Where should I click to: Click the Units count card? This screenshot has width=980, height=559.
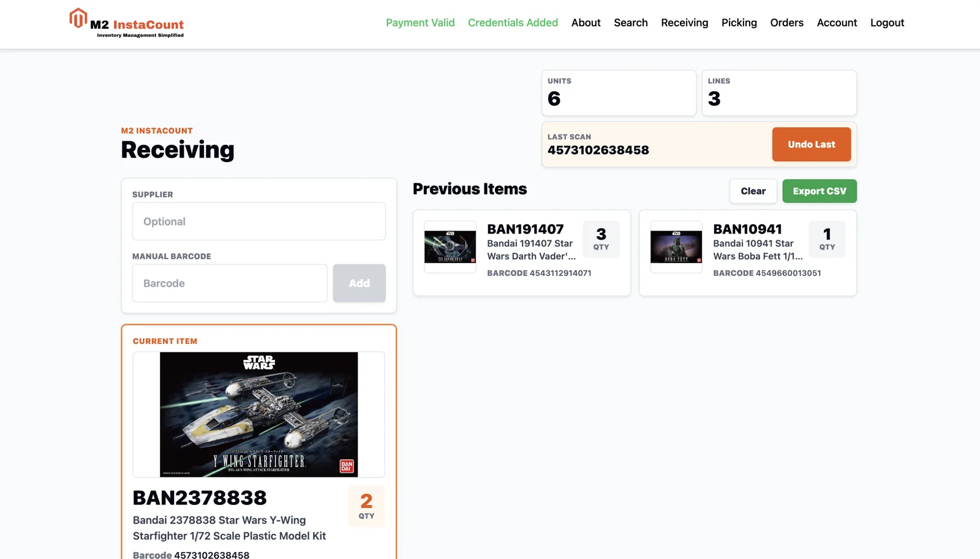pyautogui.click(x=619, y=93)
